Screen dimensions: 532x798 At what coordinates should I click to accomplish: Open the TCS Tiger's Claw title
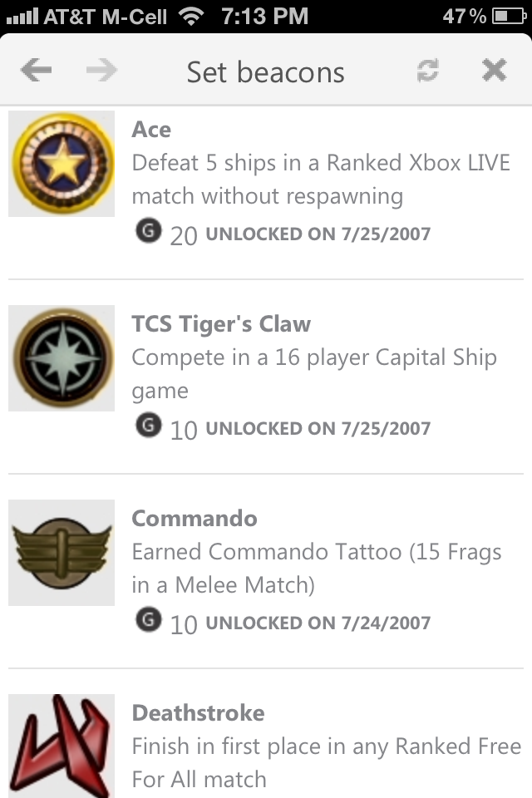[221, 324]
